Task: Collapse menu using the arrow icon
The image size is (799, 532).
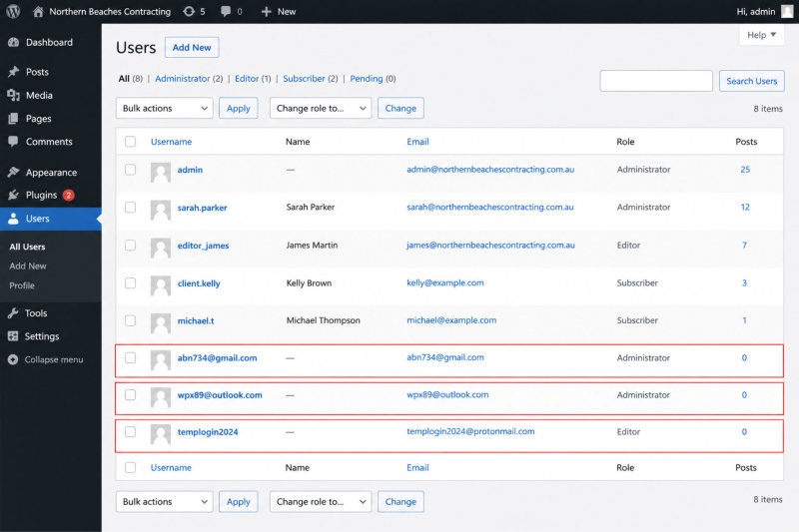Action: click(x=13, y=359)
